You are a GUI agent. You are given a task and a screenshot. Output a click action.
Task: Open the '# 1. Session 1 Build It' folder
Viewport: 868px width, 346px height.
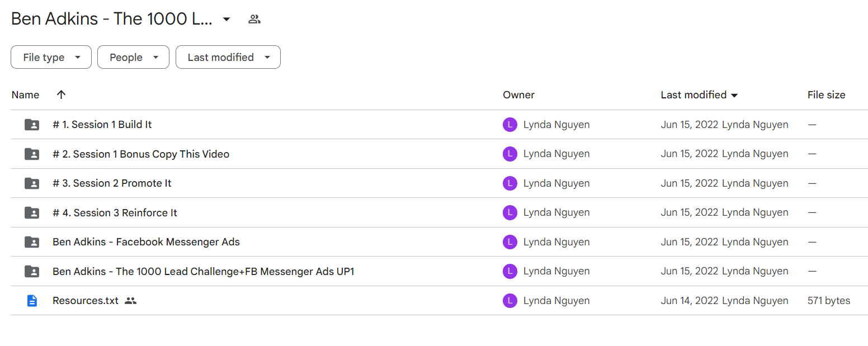[102, 125]
